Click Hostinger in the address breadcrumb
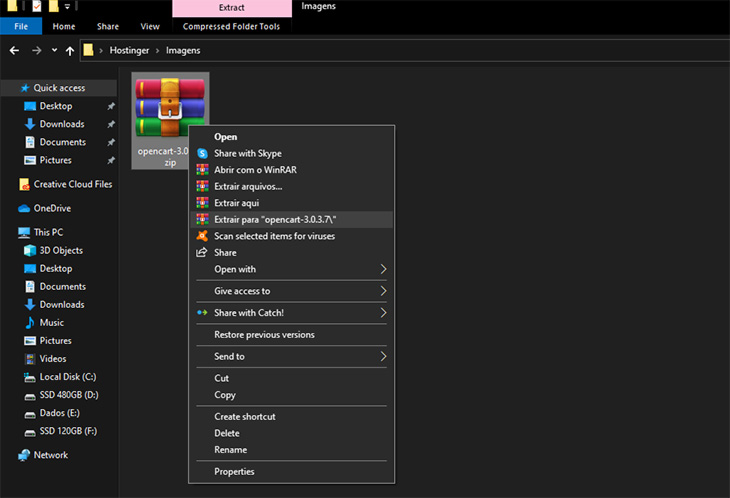The width and height of the screenshot is (730, 498). coord(128,50)
